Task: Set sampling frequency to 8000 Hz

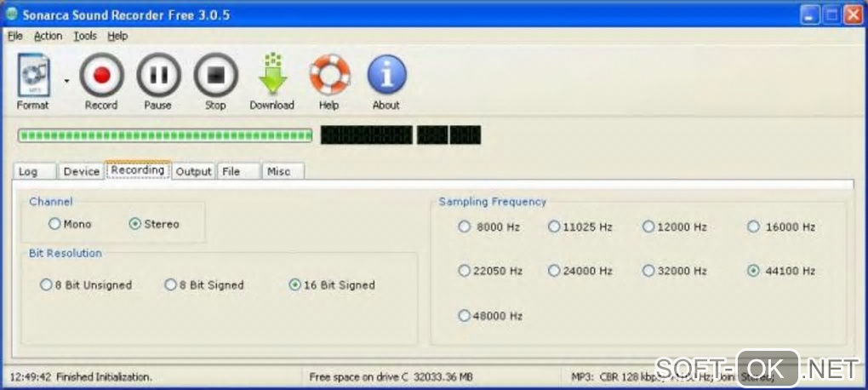Action: [x=489, y=227]
